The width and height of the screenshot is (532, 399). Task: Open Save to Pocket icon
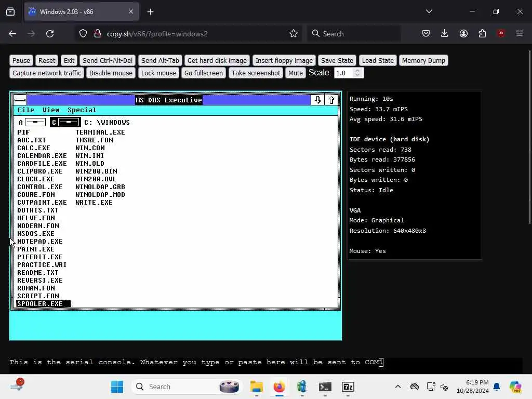[426, 33]
